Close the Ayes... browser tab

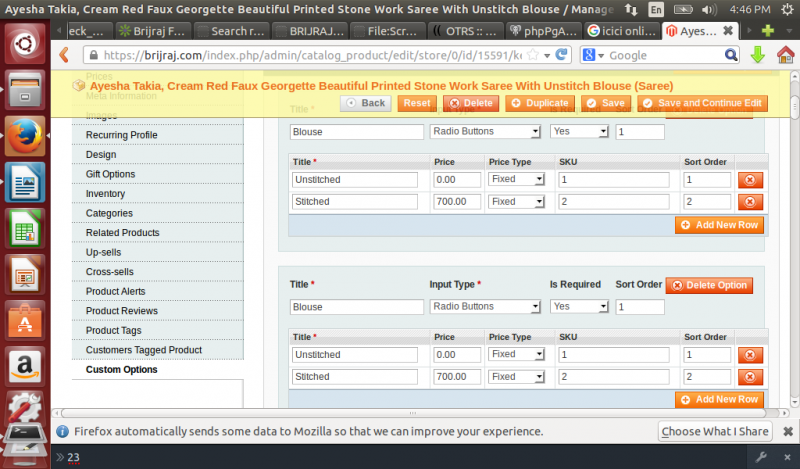[x=728, y=31]
